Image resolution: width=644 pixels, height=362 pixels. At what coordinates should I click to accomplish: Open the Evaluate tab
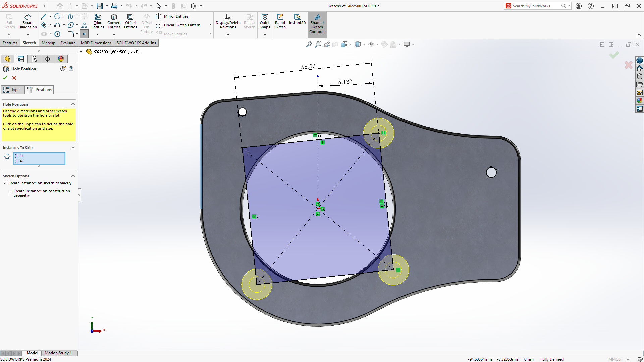point(68,43)
